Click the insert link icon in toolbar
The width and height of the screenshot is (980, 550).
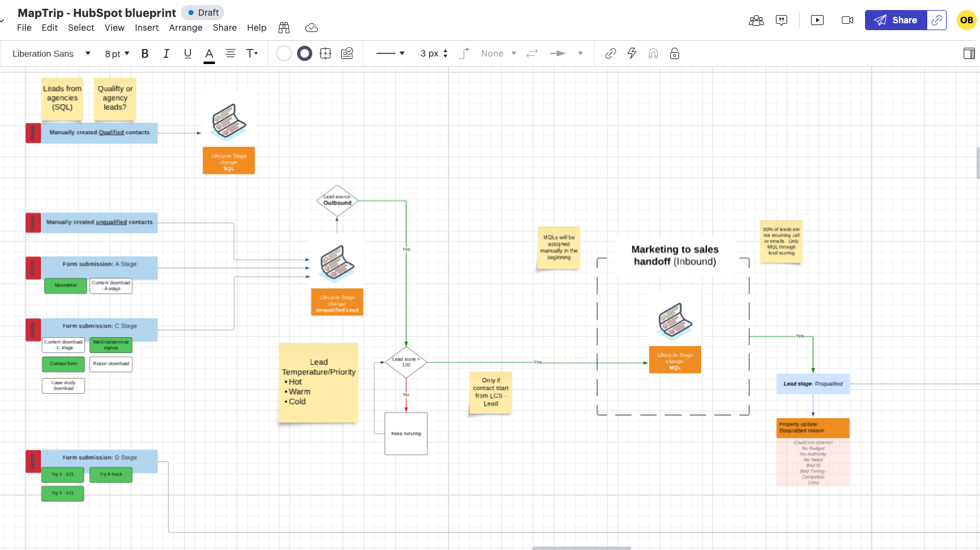610,53
